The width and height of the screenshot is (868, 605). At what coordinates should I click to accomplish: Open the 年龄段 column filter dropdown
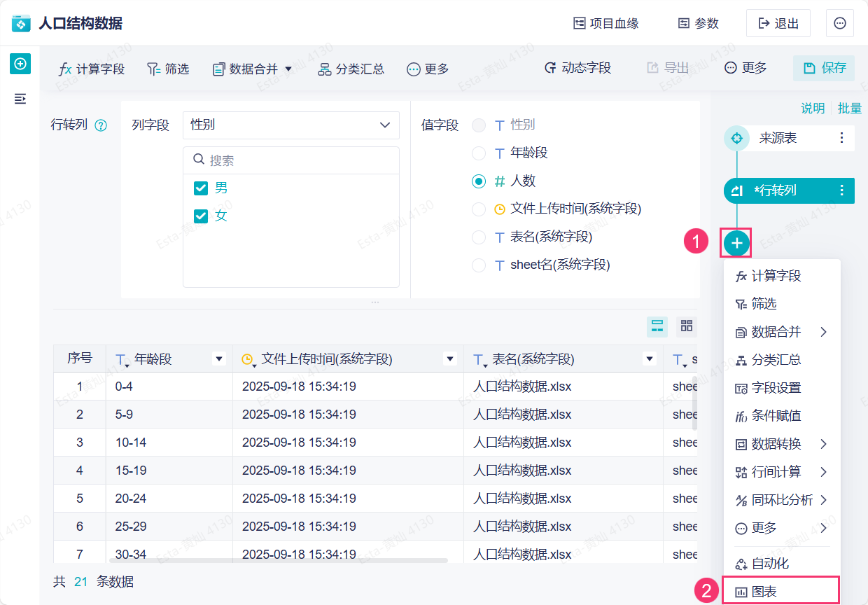coord(220,358)
